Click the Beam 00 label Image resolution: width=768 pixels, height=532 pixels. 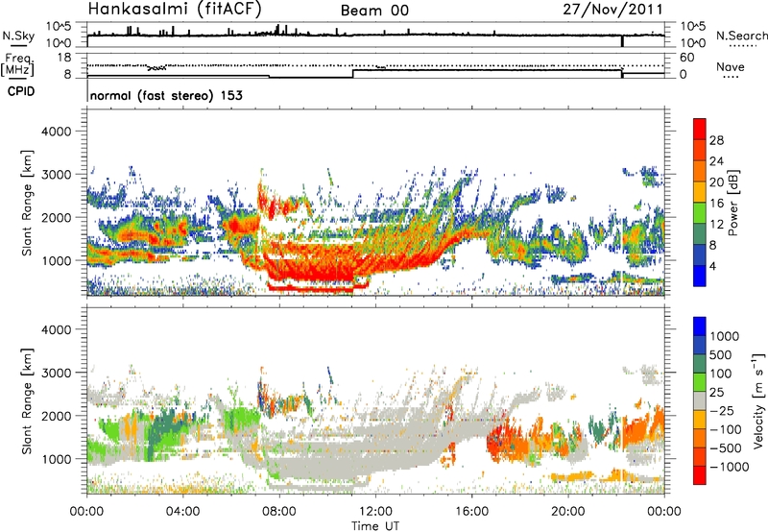point(374,11)
